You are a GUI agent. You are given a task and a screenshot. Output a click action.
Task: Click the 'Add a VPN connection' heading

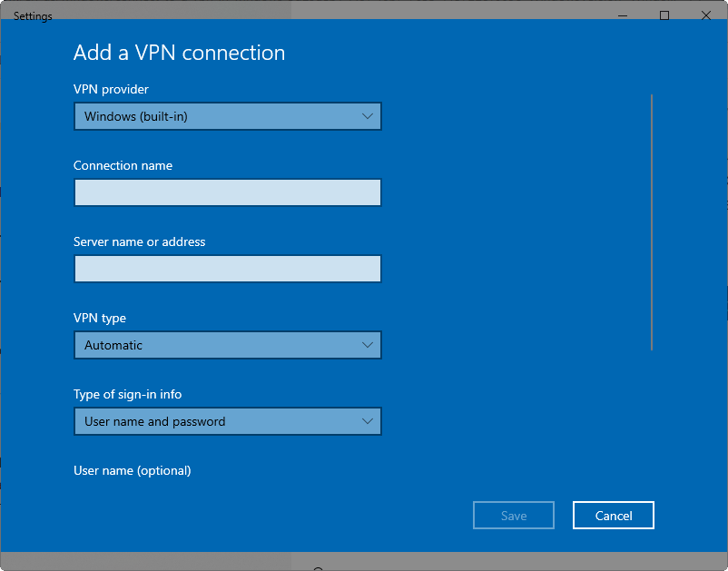click(179, 53)
